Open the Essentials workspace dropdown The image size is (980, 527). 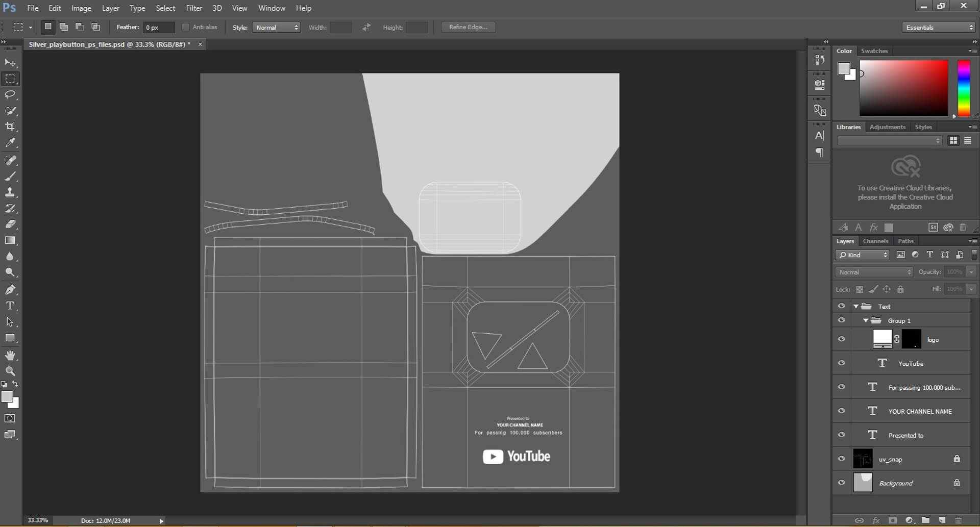tap(939, 28)
